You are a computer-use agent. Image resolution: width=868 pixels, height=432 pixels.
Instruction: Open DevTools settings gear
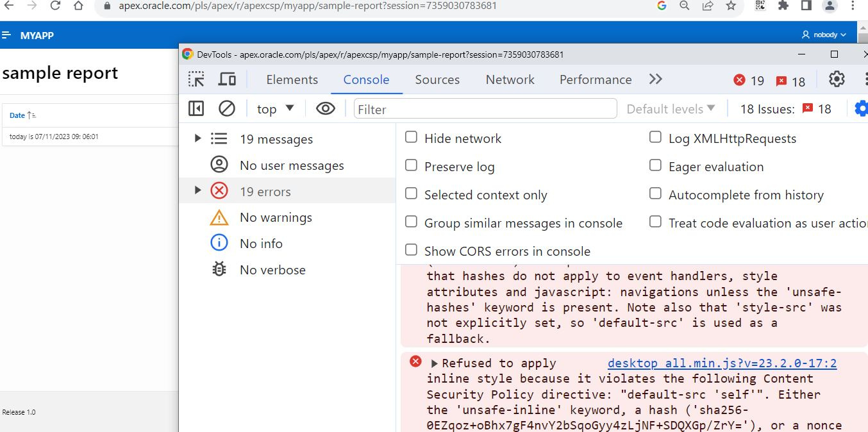point(837,79)
